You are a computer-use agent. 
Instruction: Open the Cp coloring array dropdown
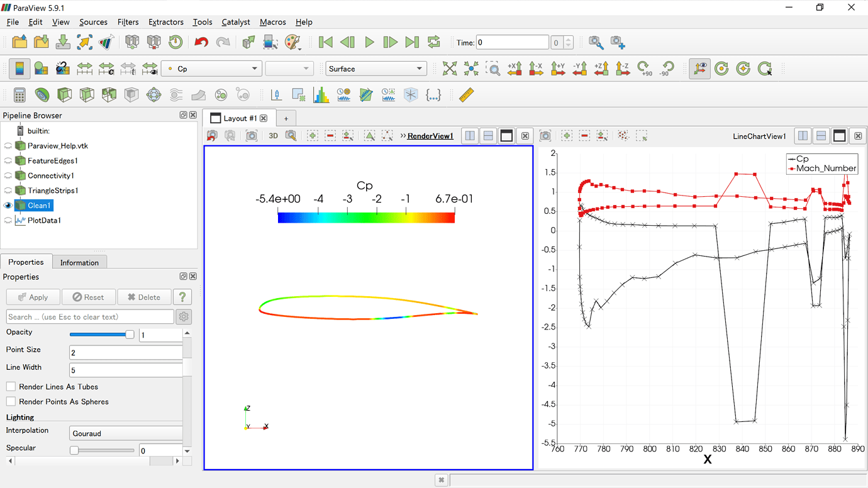tap(211, 68)
